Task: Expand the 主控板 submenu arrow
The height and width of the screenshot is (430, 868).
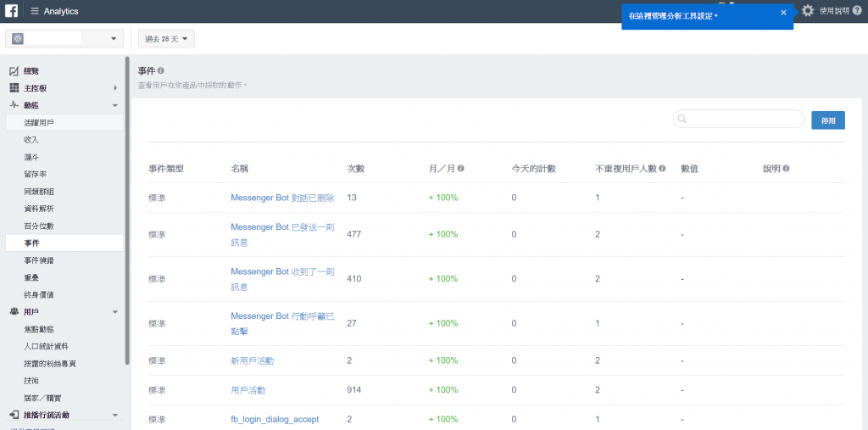Action: 115,88
